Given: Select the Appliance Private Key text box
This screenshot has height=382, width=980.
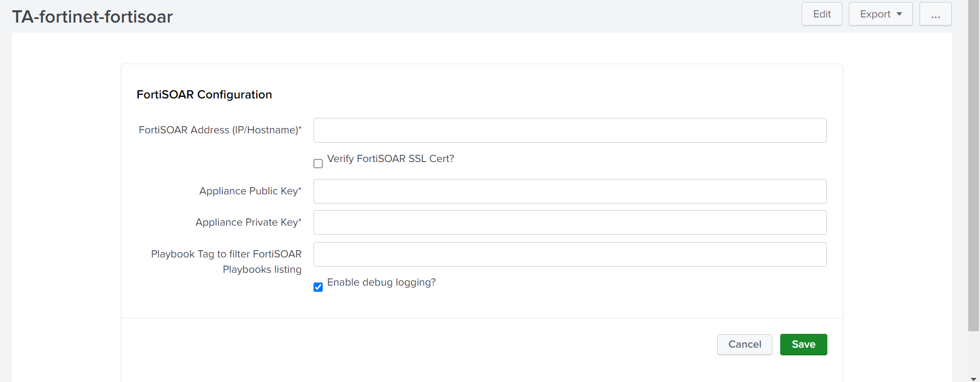Looking at the screenshot, I should point(570,223).
